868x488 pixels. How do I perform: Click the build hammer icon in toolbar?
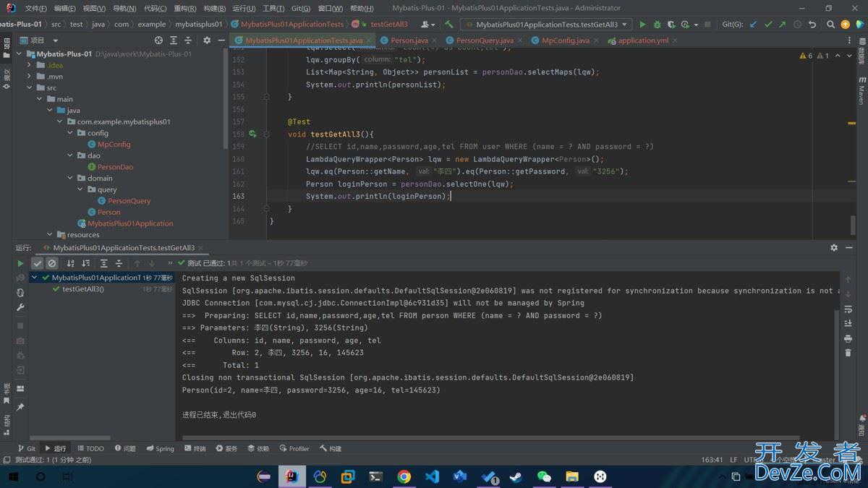pyautogui.click(x=449, y=25)
